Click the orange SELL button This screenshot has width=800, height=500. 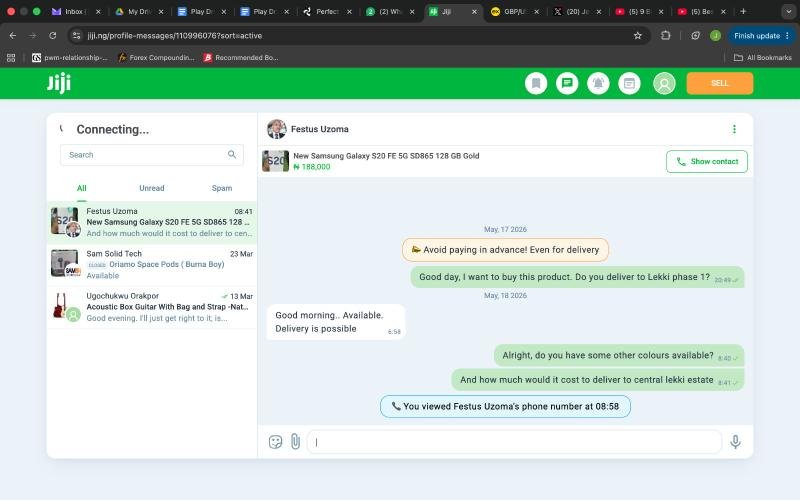pos(719,83)
